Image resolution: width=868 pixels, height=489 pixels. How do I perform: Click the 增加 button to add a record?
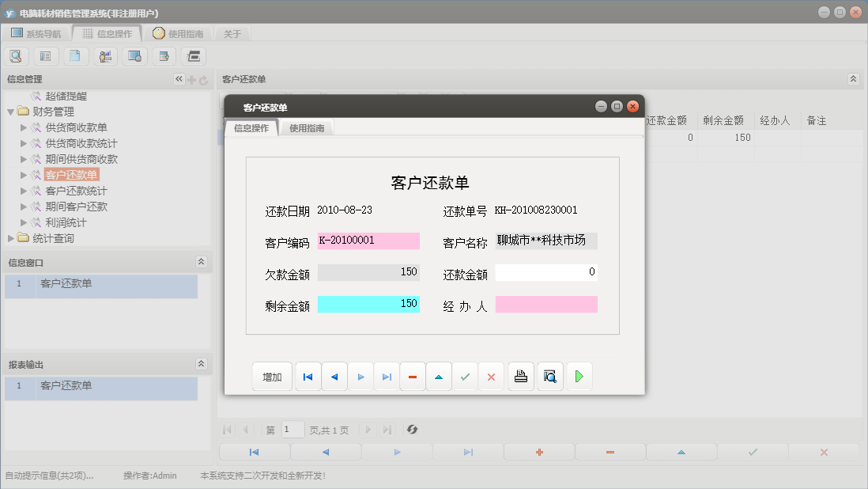tap(272, 377)
